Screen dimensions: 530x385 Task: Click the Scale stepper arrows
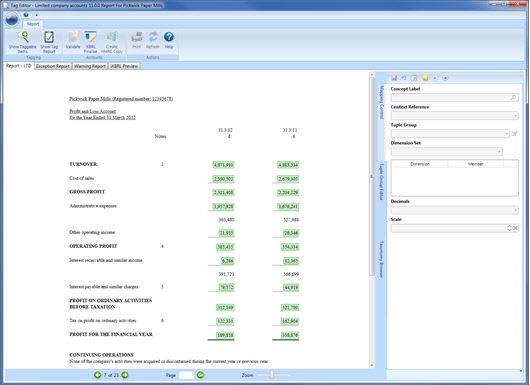pos(509,228)
